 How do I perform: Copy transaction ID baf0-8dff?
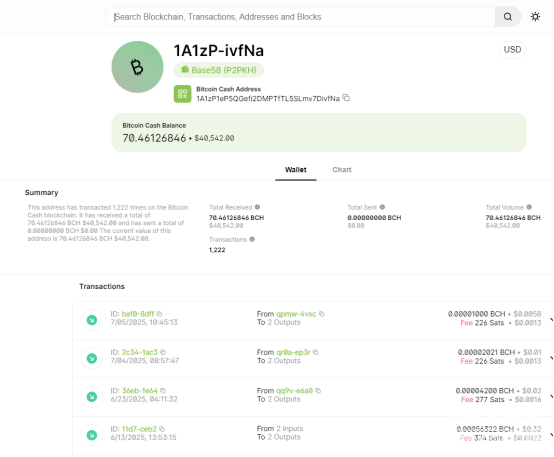159,314
